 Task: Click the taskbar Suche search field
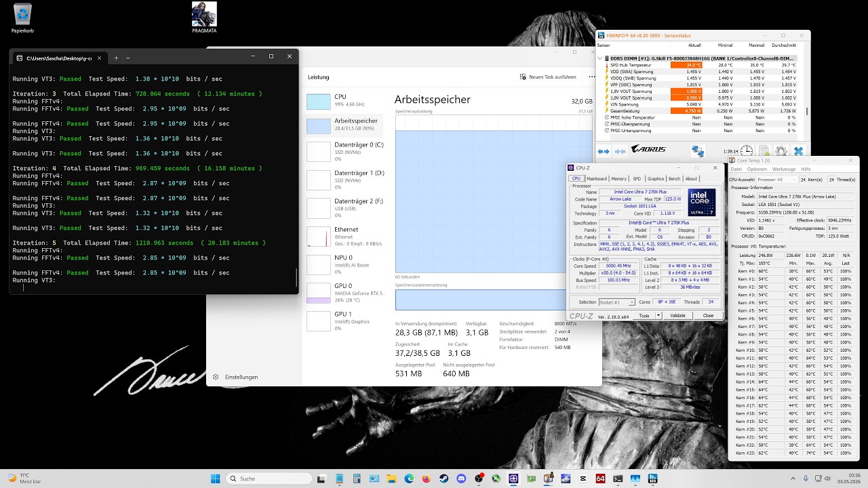269,479
